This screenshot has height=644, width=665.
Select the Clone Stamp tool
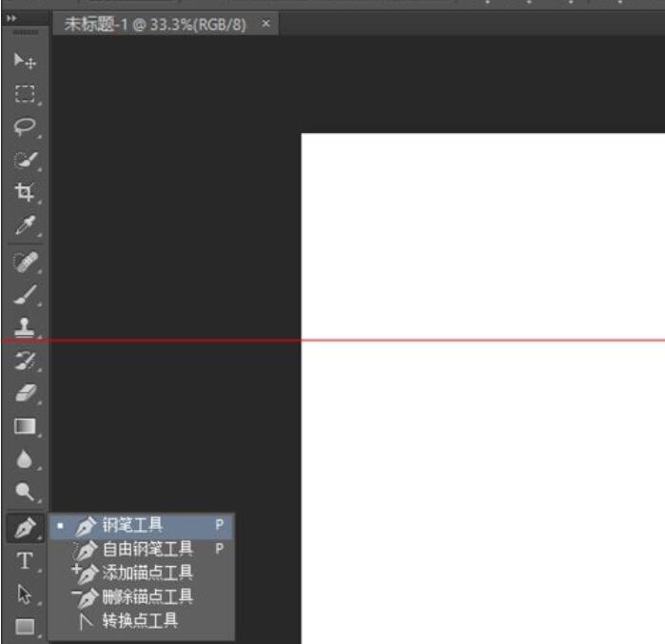25,327
